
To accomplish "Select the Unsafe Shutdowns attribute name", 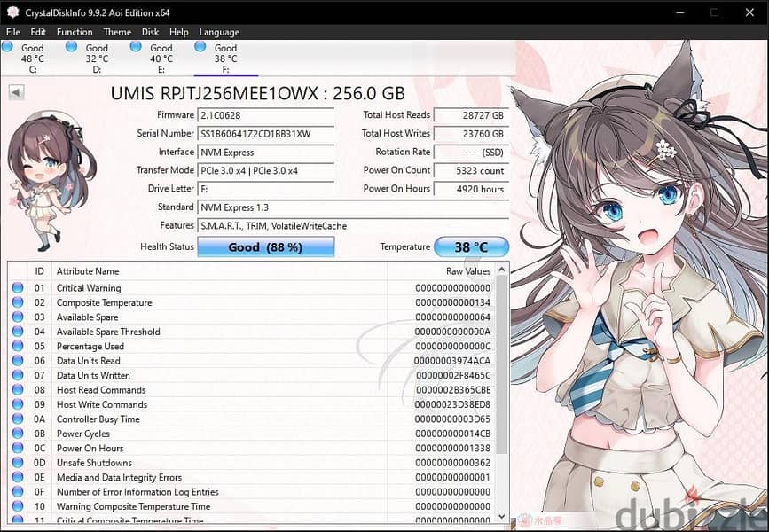I will coord(94,463).
